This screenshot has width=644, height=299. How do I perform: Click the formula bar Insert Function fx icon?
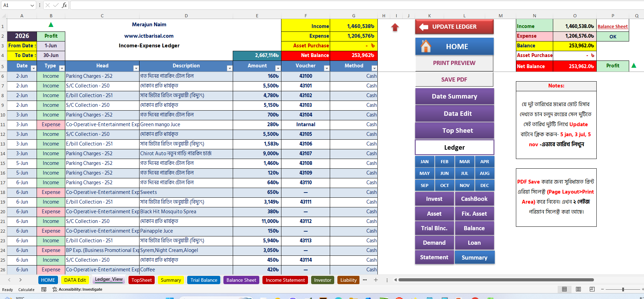pos(64,5)
